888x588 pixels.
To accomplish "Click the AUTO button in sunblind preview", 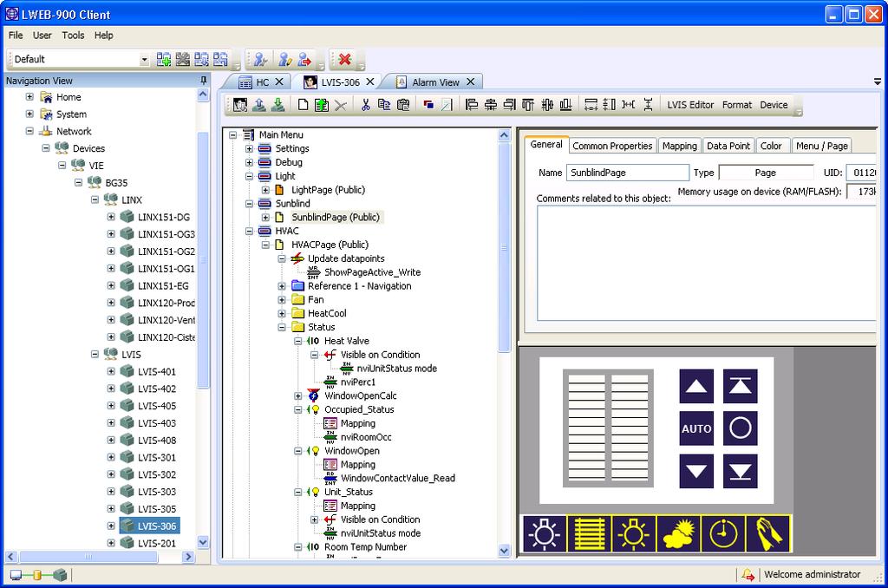I will (x=696, y=428).
